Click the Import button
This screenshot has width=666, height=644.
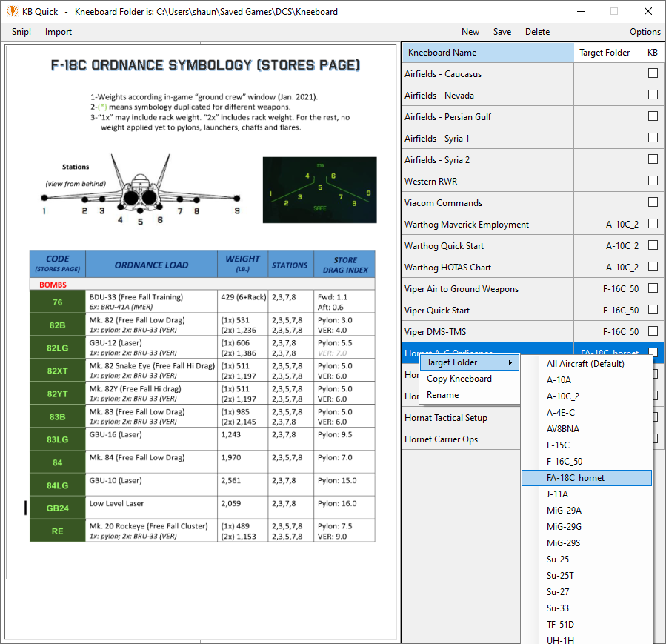click(x=59, y=32)
